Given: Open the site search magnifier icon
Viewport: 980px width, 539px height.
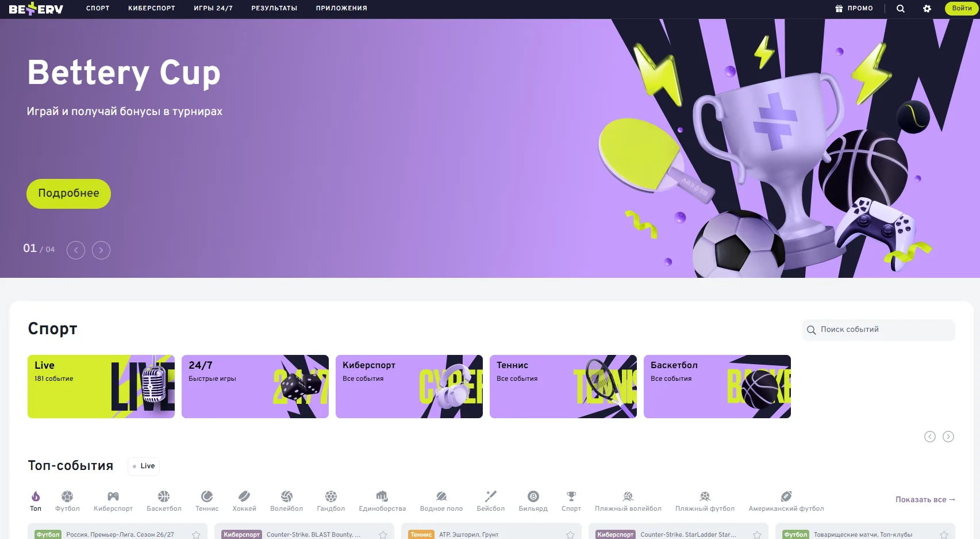Looking at the screenshot, I should (x=901, y=9).
